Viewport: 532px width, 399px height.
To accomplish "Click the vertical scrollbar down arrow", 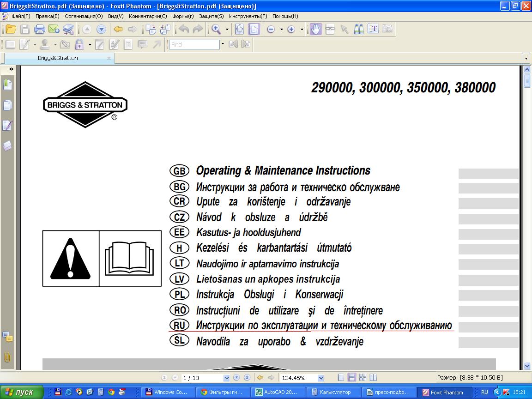I will (x=527, y=366).
